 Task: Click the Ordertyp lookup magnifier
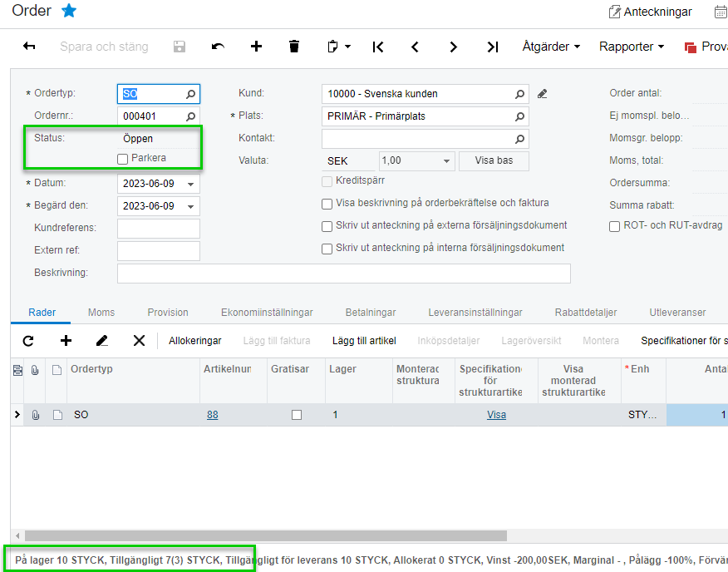[x=190, y=94]
